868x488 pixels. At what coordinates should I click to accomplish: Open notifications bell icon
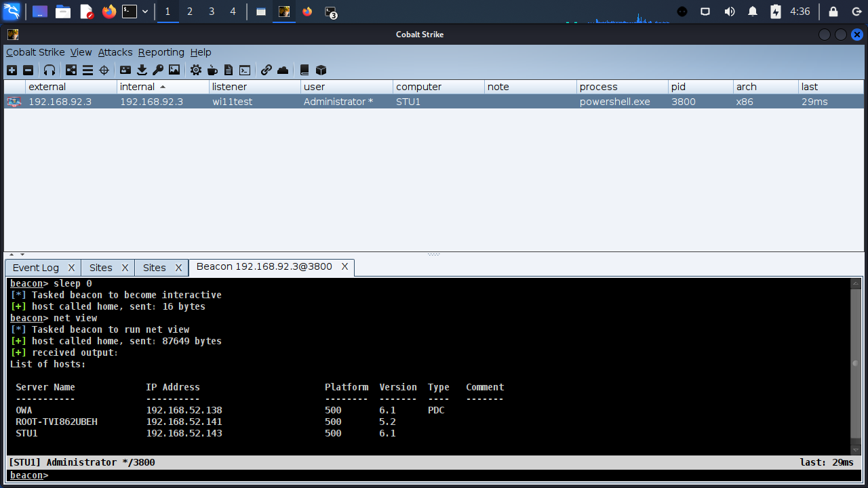(753, 12)
